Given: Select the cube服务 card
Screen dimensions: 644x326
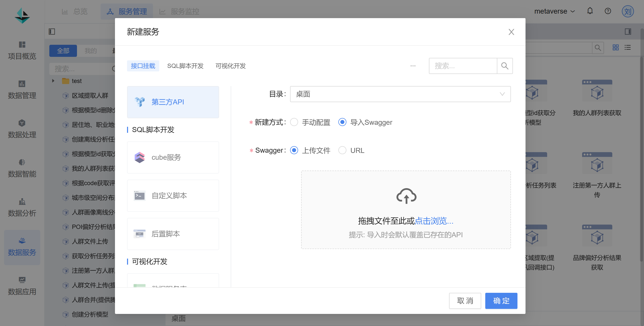Looking at the screenshot, I should pyautogui.click(x=173, y=157).
